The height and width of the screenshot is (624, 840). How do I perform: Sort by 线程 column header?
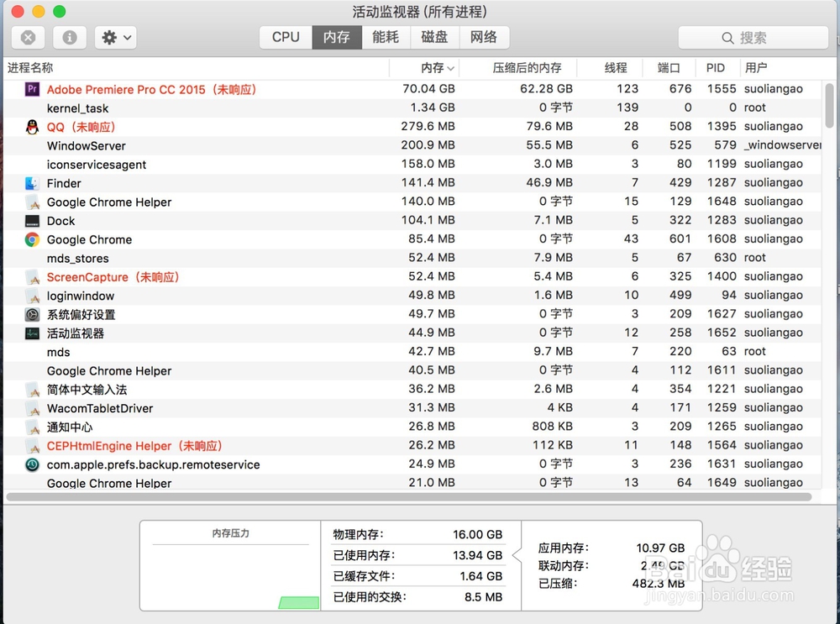click(x=610, y=68)
